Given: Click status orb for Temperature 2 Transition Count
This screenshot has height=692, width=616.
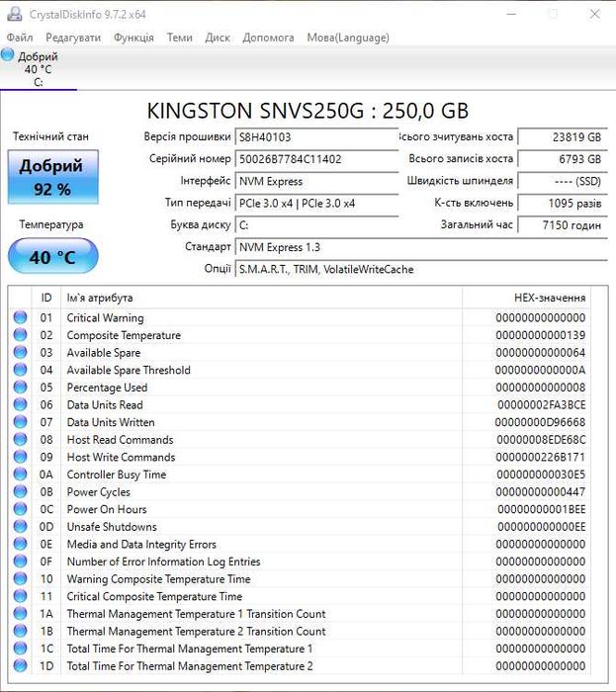Looking at the screenshot, I should click(x=21, y=631).
